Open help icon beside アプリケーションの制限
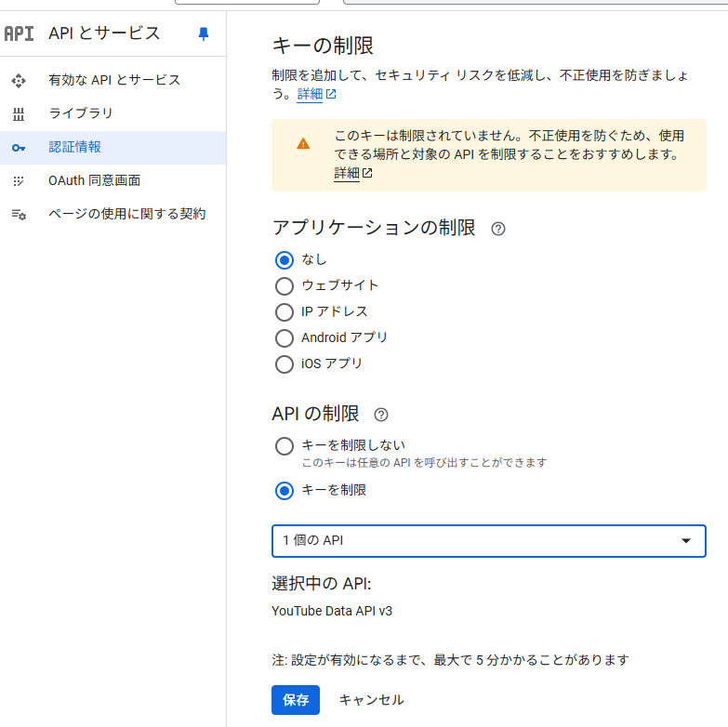Viewport: 728px width, 727px height. click(498, 229)
